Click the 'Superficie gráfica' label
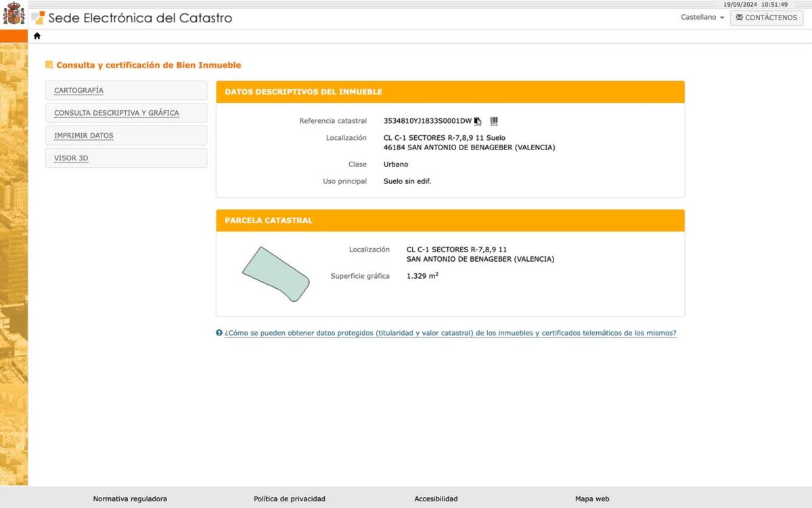Image resolution: width=812 pixels, height=508 pixels. [x=360, y=276]
